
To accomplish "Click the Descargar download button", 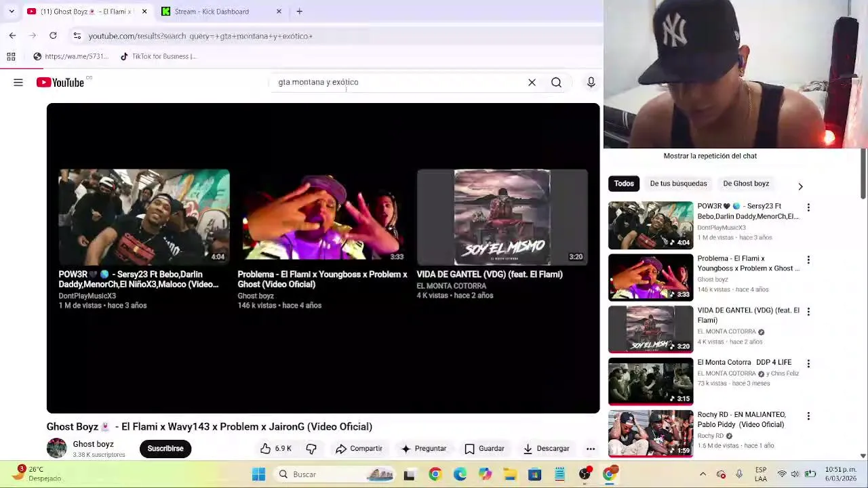I will (x=546, y=449).
